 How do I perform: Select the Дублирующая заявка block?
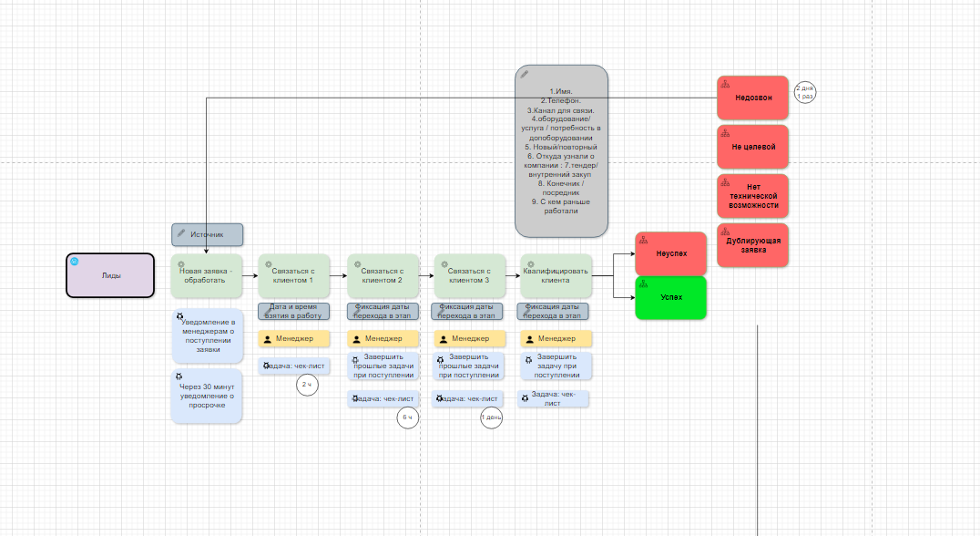pos(752,245)
